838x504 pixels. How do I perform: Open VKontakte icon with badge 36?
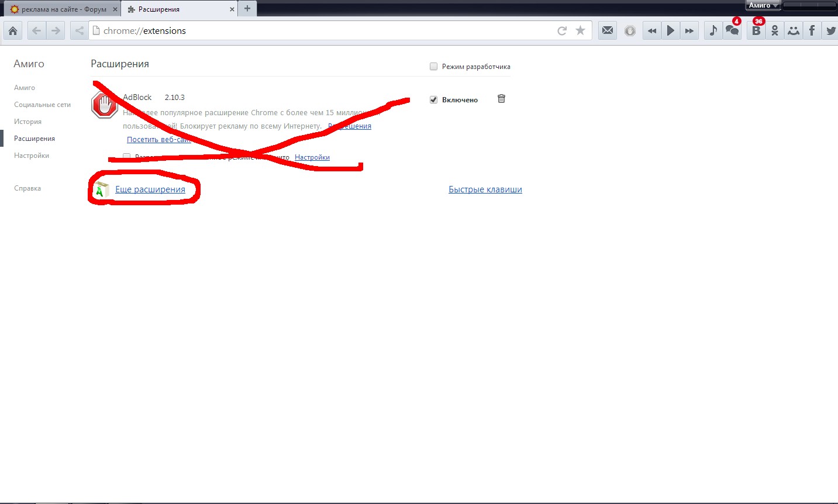(x=756, y=30)
